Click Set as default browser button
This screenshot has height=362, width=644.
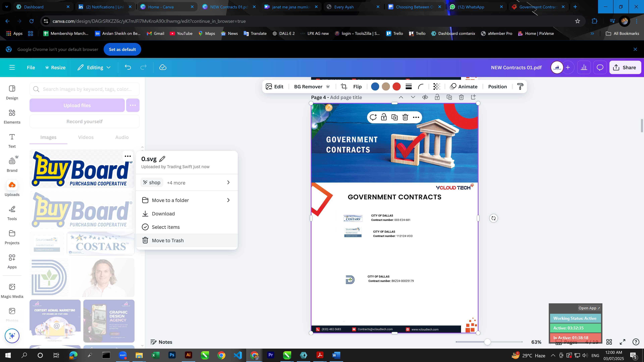click(122, 49)
